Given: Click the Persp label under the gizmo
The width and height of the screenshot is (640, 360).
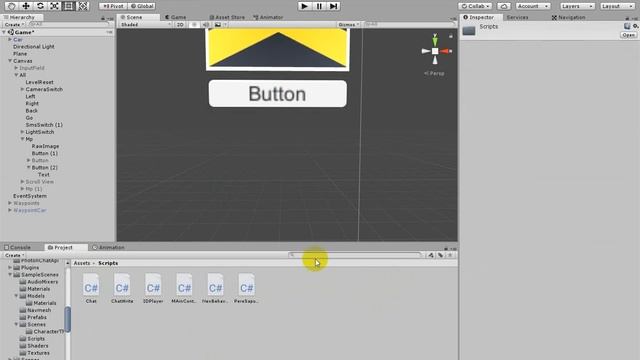Looking at the screenshot, I should click(434, 73).
